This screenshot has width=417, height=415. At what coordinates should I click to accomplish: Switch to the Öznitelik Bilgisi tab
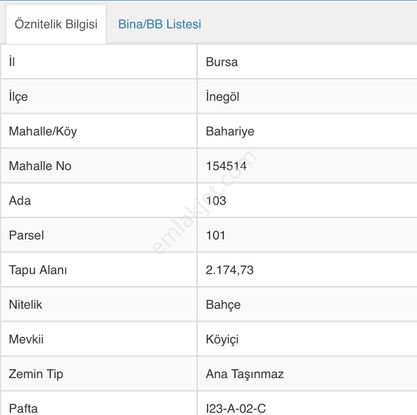pos(56,24)
